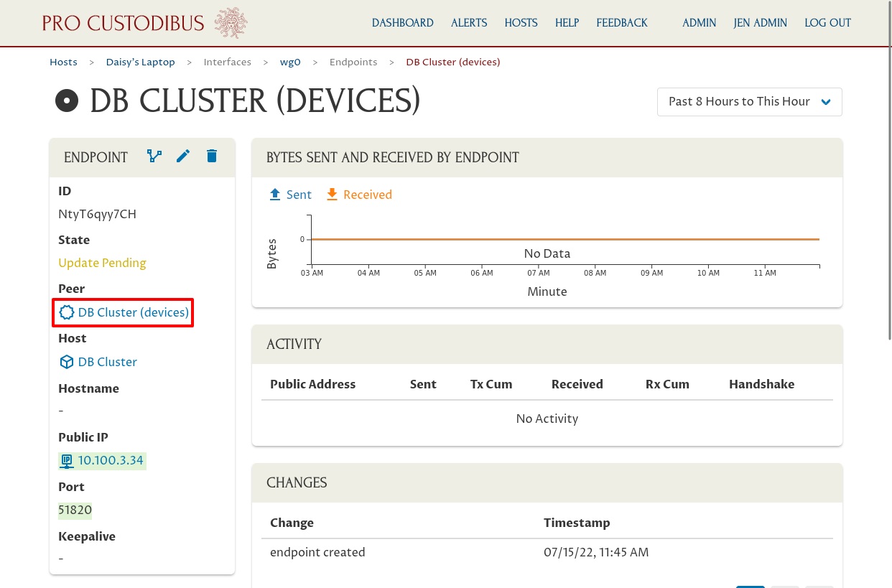The width and height of the screenshot is (892, 588).
Task: Click the Received column header in Activity
Action: (577, 384)
